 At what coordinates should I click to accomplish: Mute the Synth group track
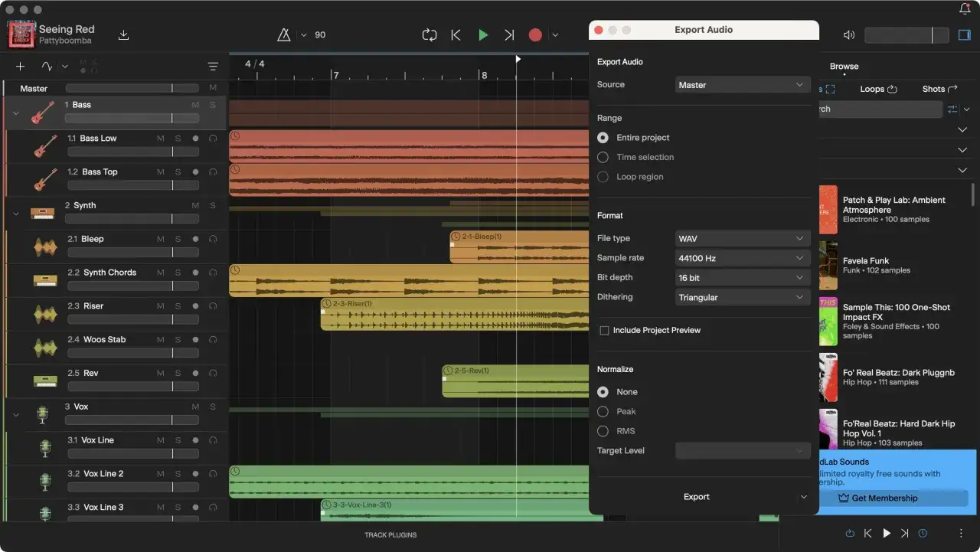pos(195,205)
